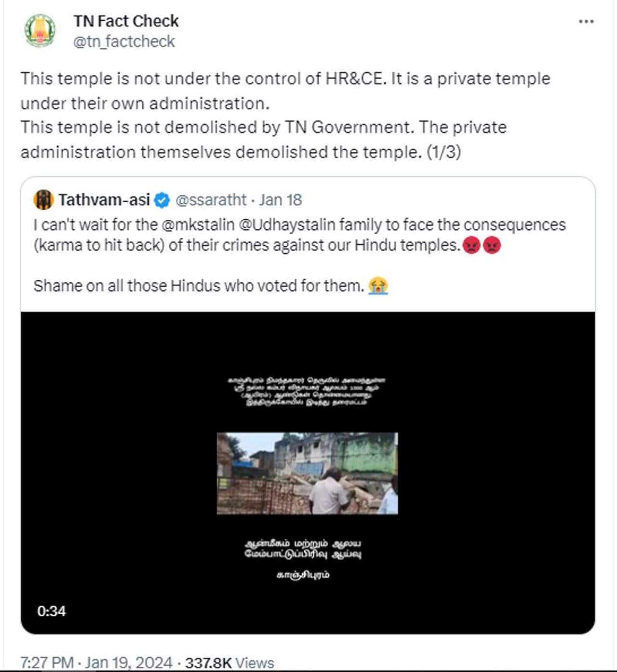
Task: Click the @tn_factcheck handle
Action: point(124,42)
